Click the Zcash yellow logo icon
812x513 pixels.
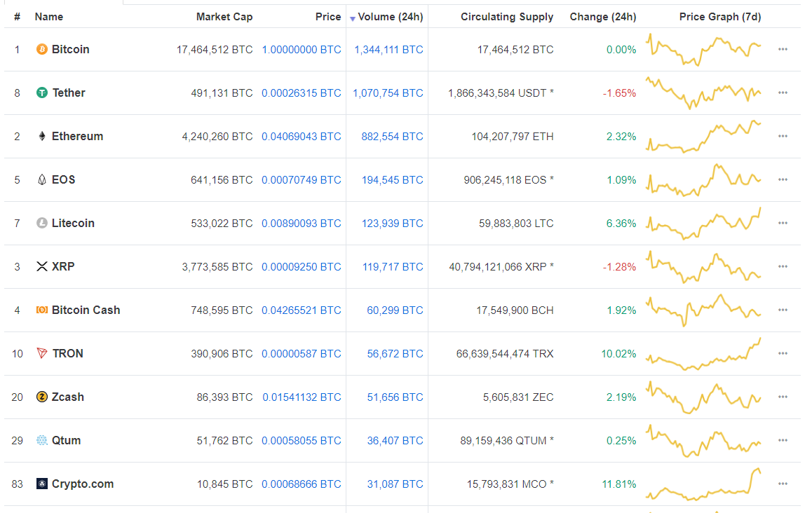pyautogui.click(x=42, y=397)
